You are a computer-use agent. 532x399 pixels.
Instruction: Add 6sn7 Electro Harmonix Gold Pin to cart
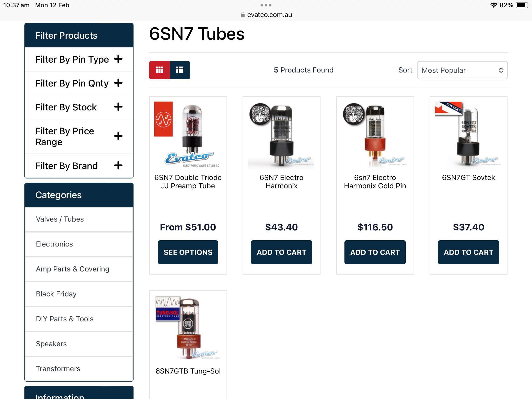pyautogui.click(x=375, y=252)
